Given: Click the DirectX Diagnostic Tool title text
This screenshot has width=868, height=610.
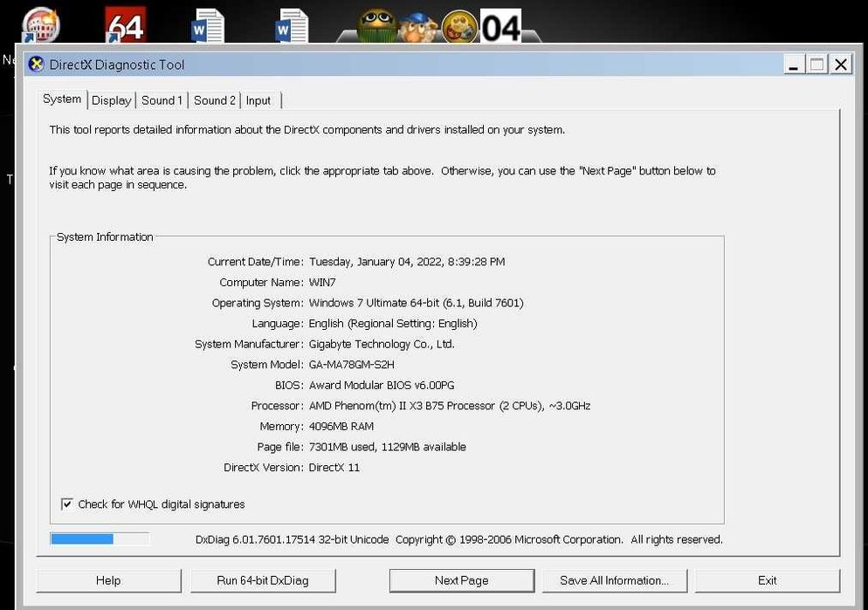Looking at the screenshot, I should 117,65.
